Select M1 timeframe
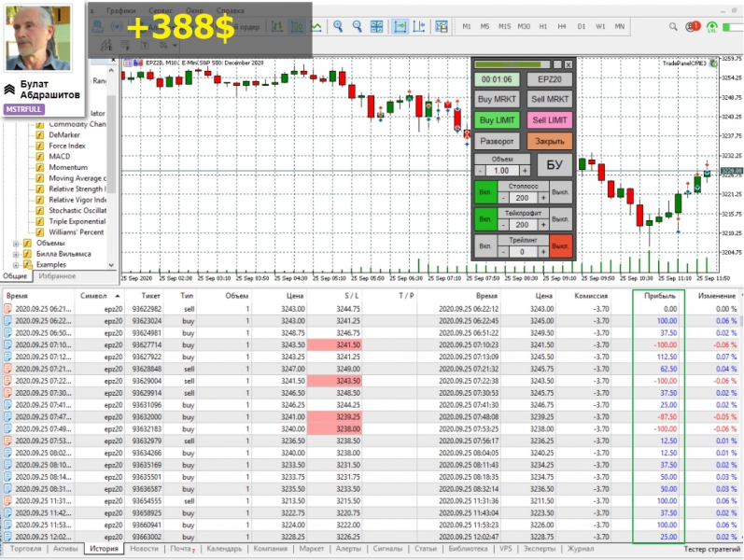Image resolution: width=744 pixels, height=560 pixels. 467,26
